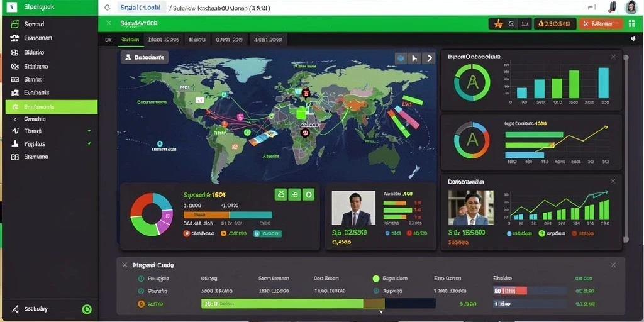
Task: Click the first of three green square buttons
Action: click(280, 195)
